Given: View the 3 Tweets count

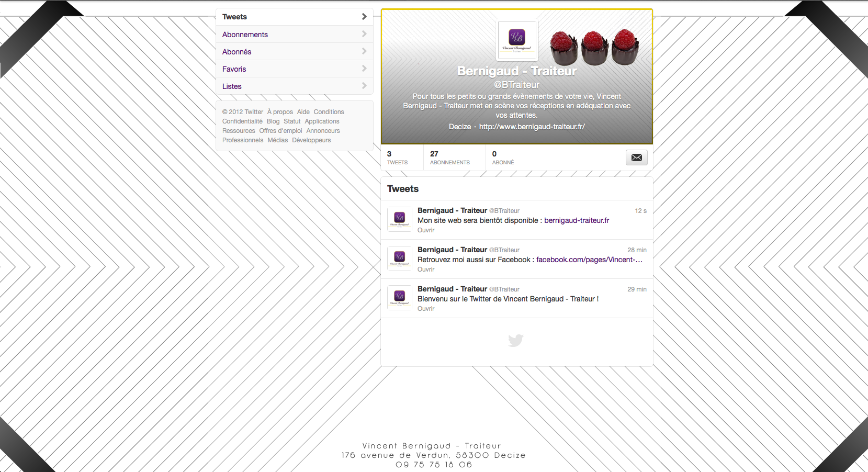Looking at the screenshot, I should click(397, 158).
